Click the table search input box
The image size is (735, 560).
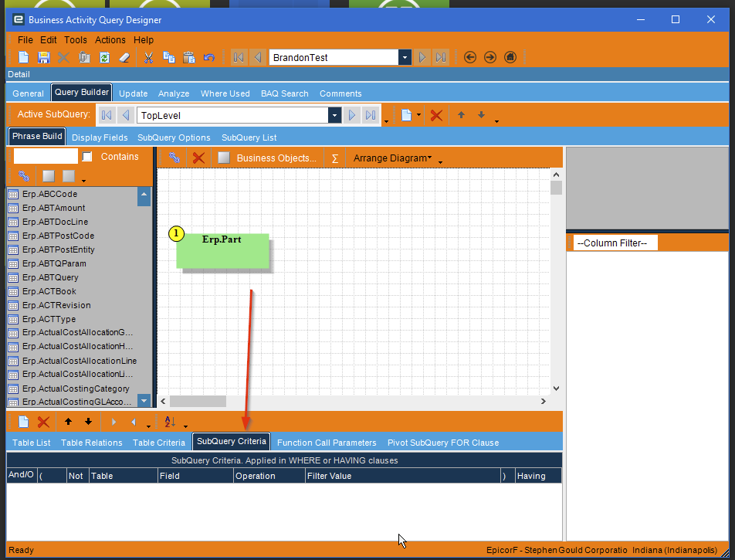click(46, 156)
